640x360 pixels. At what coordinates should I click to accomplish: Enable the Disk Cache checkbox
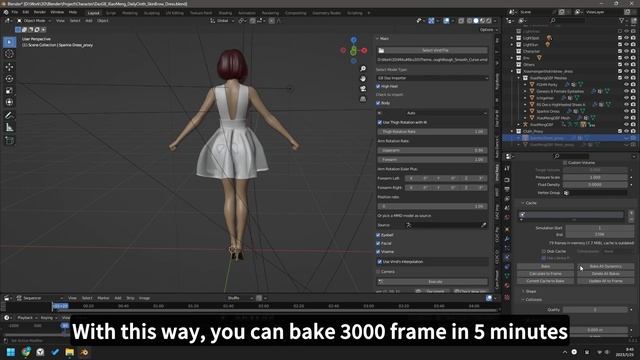[x=544, y=251]
